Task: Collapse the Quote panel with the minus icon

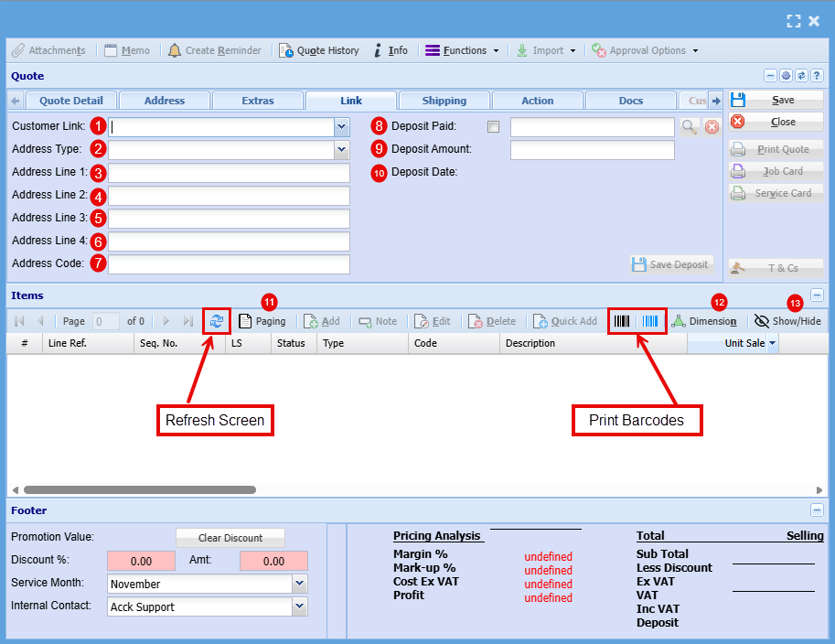Action: (x=770, y=76)
